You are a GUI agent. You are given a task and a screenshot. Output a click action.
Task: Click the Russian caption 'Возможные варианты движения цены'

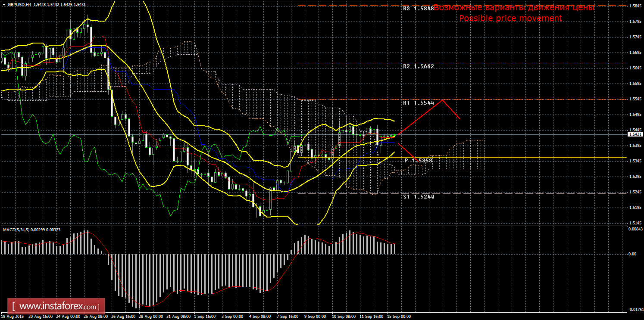pos(514,8)
